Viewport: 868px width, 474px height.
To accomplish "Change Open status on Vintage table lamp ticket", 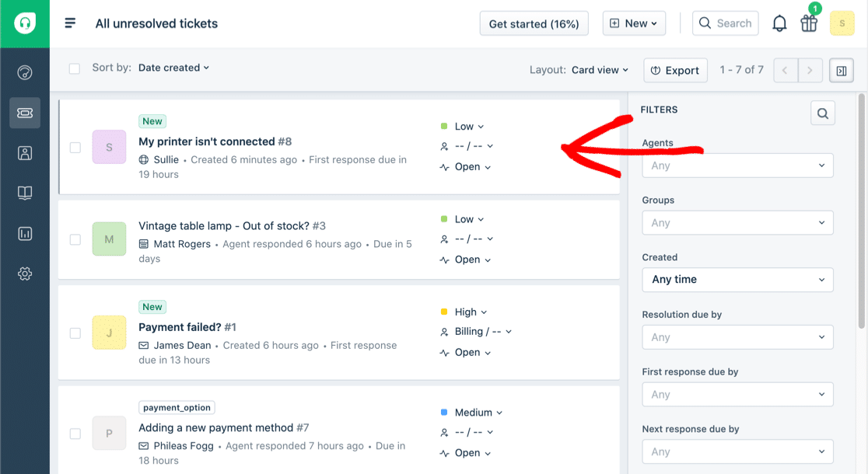I will pos(472,260).
